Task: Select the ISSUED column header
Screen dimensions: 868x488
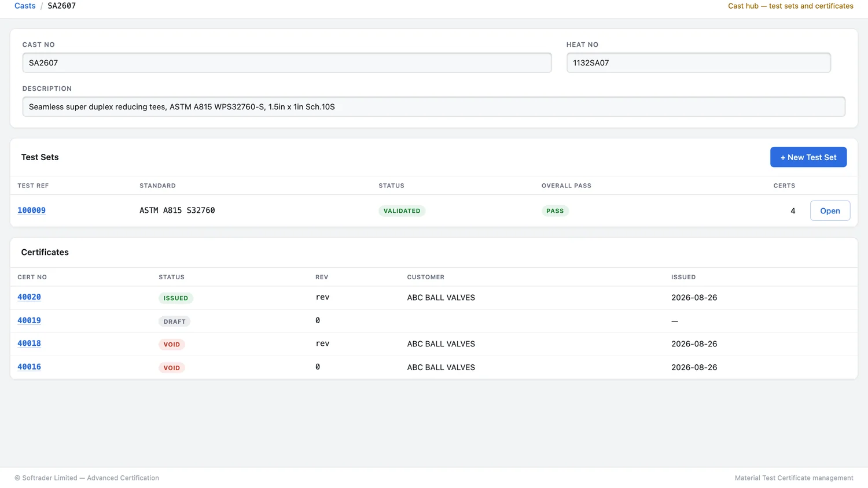Action: click(683, 277)
